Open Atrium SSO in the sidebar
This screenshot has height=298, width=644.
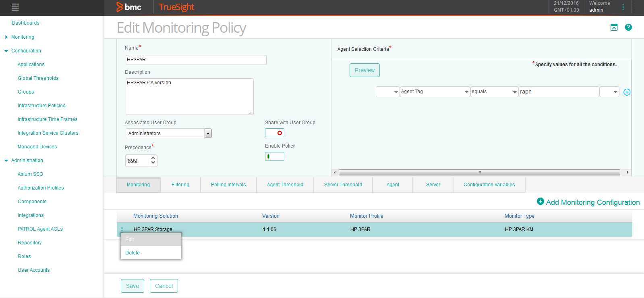click(30, 174)
